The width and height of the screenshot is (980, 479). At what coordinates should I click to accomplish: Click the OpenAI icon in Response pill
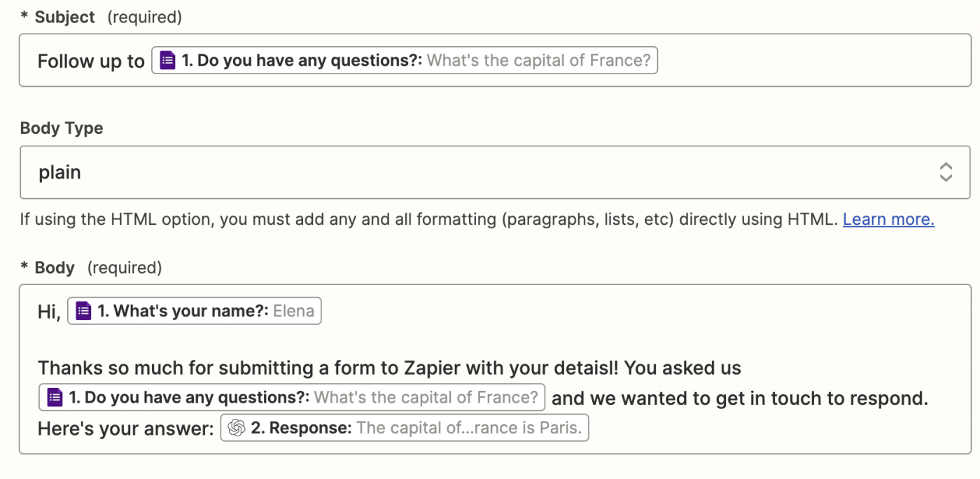tap(237, 428)
